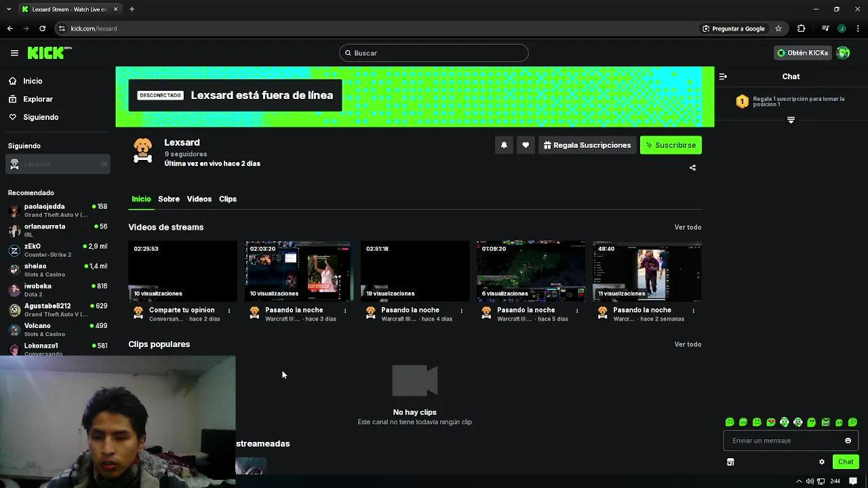The width and height of the screenshot is (868, 488).
Task: View site information icon in address bar
Action: 62,28
